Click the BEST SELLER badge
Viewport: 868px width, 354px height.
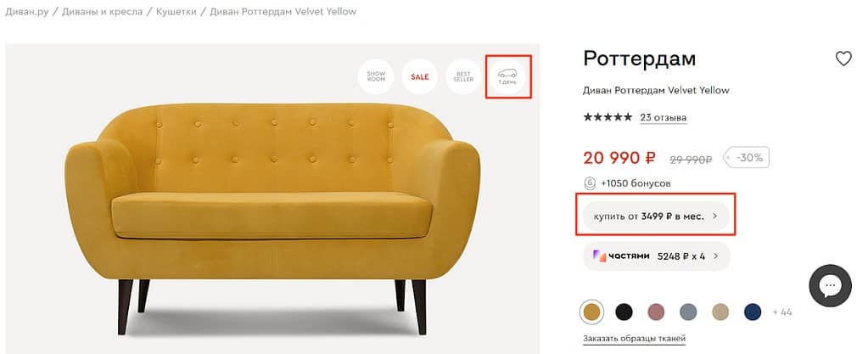click(x=464, y=76)
